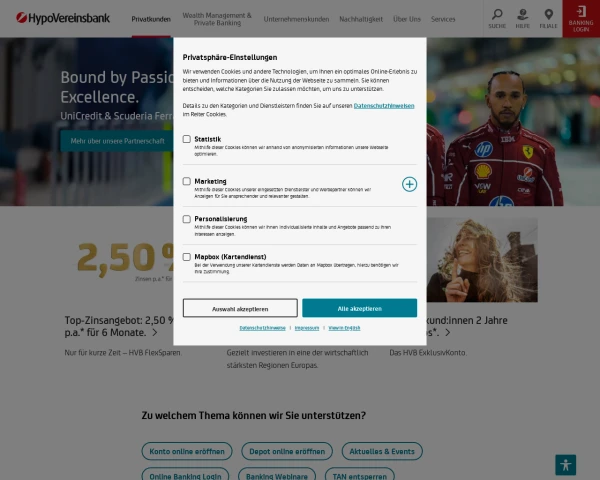600x480 pixels.
Task: Expand Marketing details with plus icon
Action: (x=409, y=184)
